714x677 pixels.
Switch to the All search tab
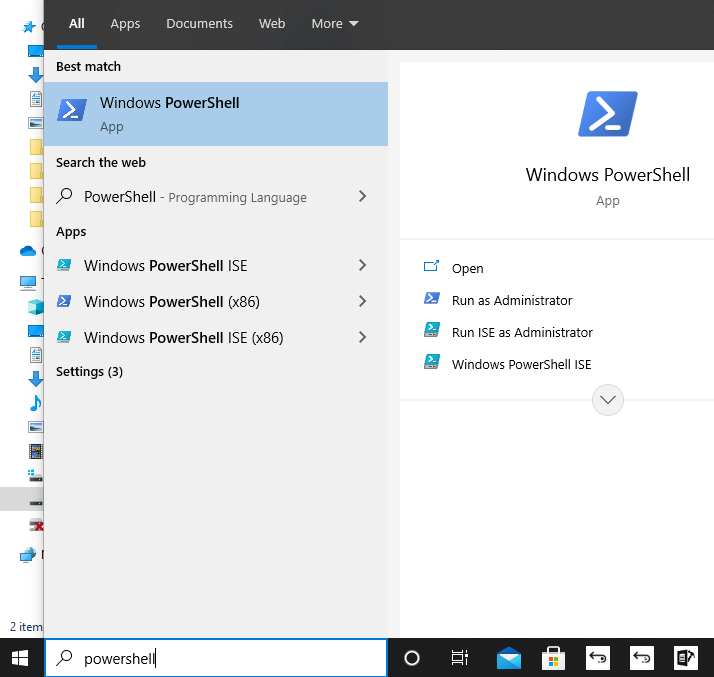[76, 24]
